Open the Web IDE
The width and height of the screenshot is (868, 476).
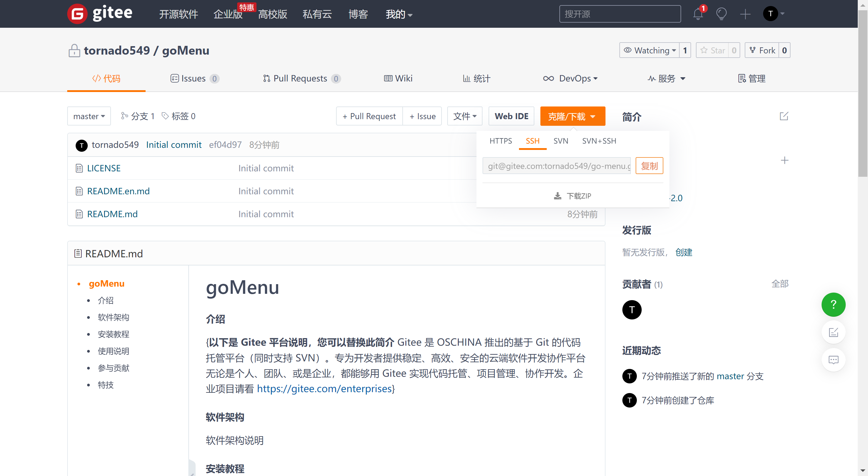coord(511,116)
